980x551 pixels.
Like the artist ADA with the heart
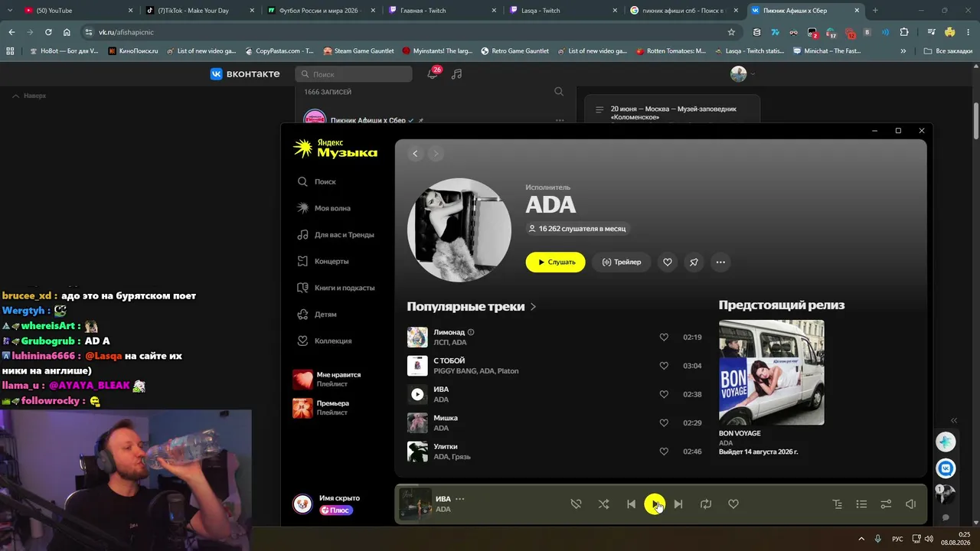(668, 262)
